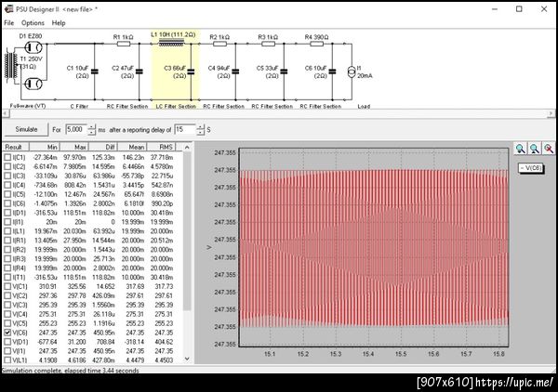Select the R2 1kΩ resistor symbol
Screen dimensions: 558x392
point(219,44)
